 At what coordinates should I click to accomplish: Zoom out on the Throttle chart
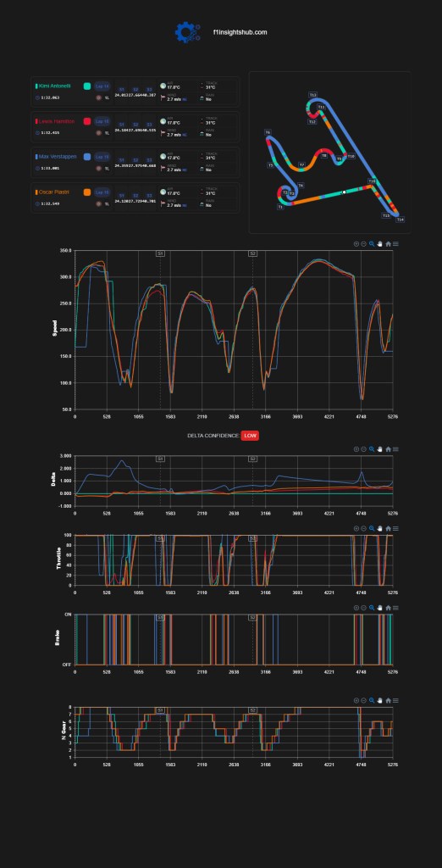click(363, 528)
